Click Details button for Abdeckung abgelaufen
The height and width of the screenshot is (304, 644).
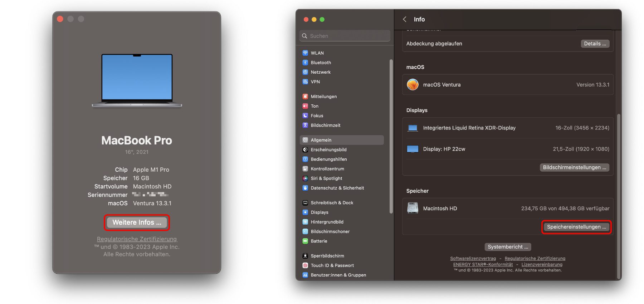click(x=595, y=44)
